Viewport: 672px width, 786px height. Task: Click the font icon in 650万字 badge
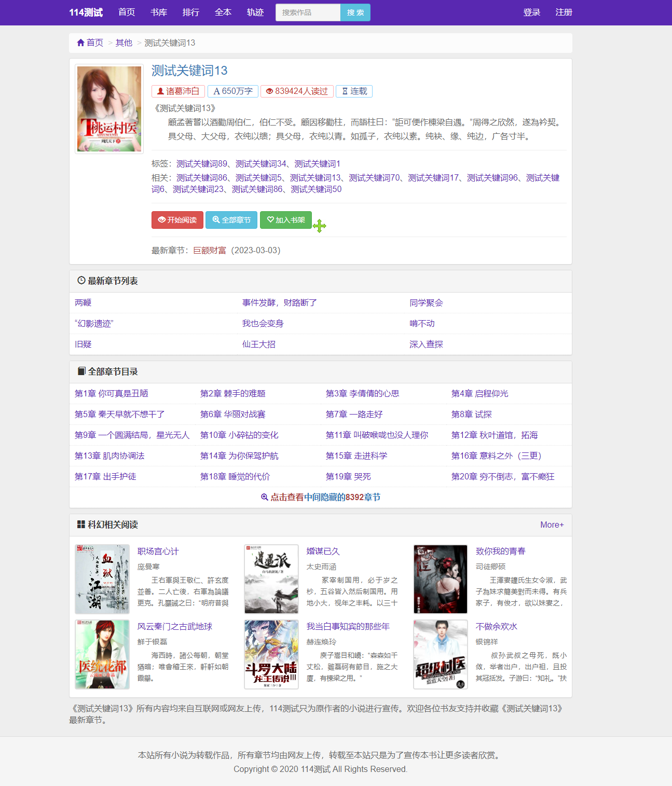click(x=216, y=91)
